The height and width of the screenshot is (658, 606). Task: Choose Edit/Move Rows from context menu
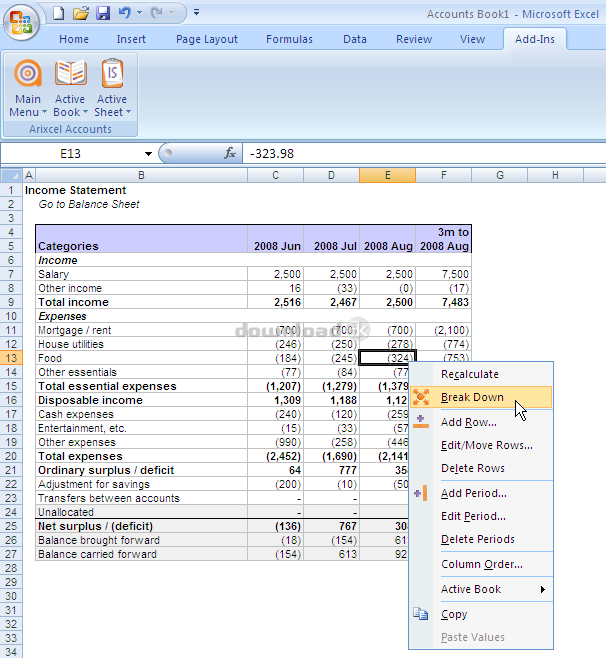click(x=481, y=445)
